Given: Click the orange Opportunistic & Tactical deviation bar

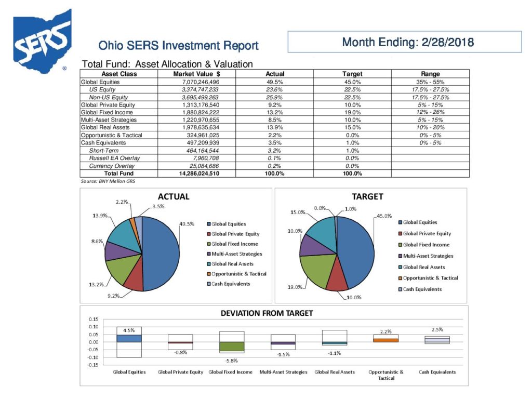Looking at the screenshot, I should (x=385, y=340).
